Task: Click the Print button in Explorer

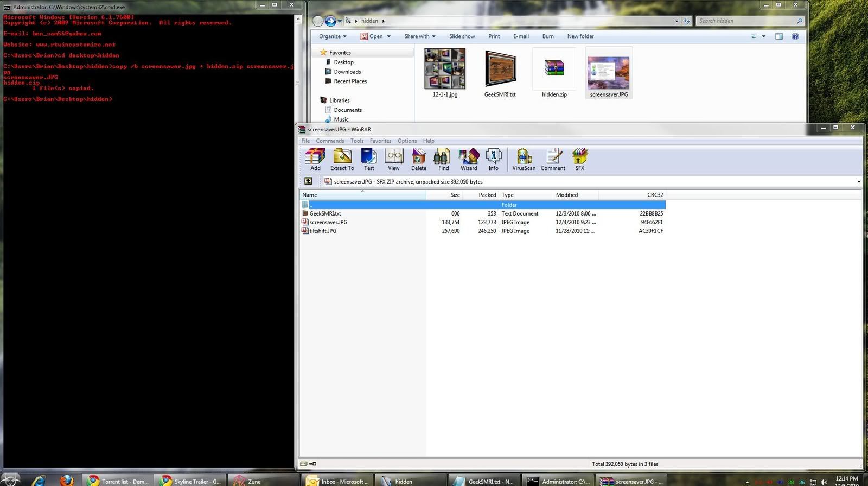Action: point(494,36)
